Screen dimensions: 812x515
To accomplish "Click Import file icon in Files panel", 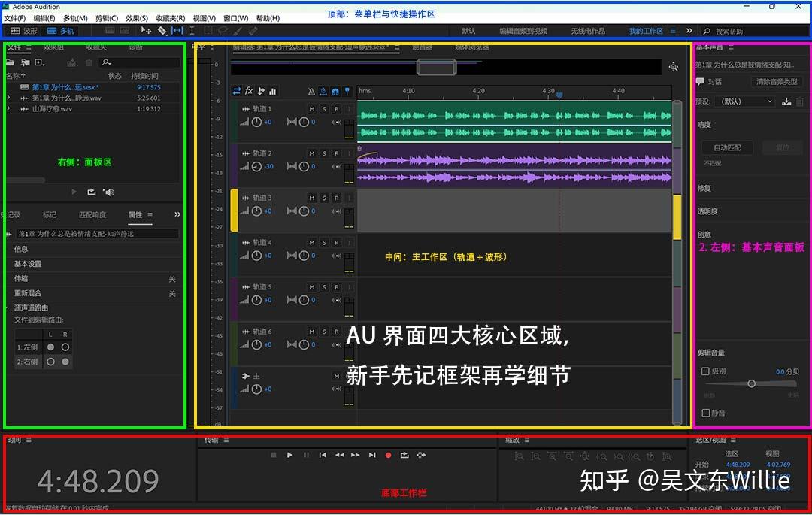I will tap(25, 62).
